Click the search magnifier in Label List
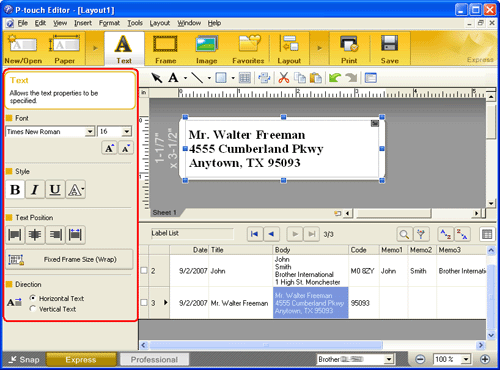 (x=404, y=234)
